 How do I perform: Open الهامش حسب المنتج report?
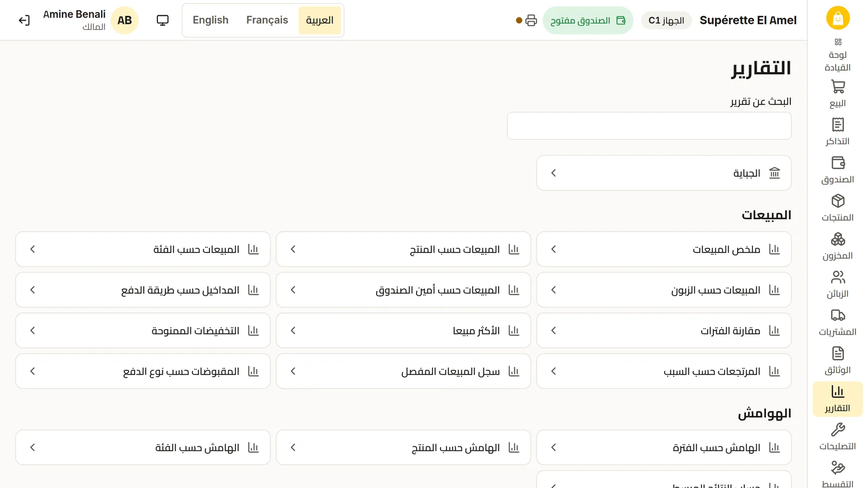point(403,448)
